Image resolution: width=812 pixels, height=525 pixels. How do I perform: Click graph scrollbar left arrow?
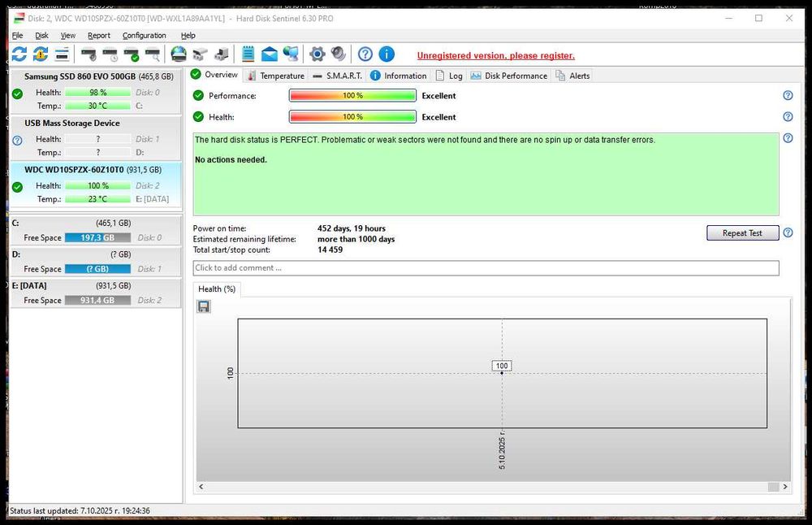pos(201,487)
